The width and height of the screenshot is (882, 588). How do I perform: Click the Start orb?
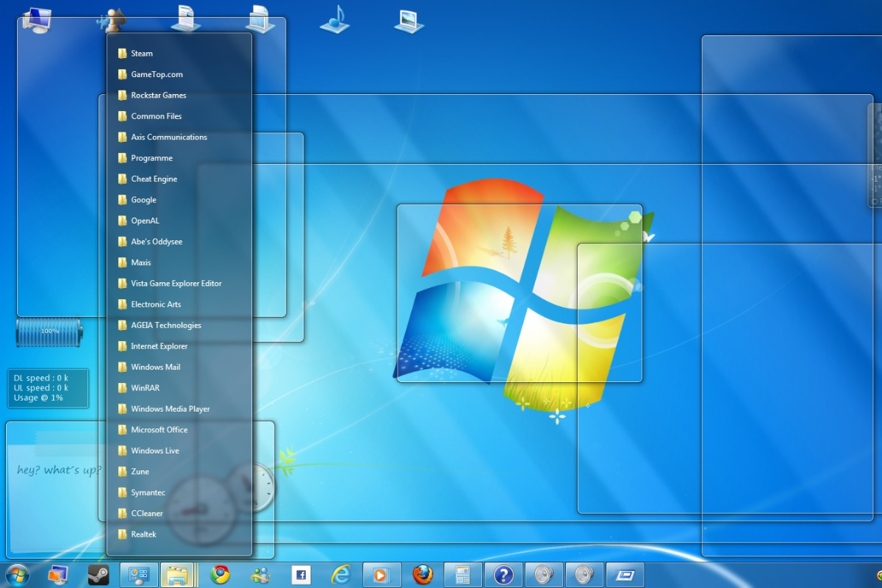click(x=16, y=574)
